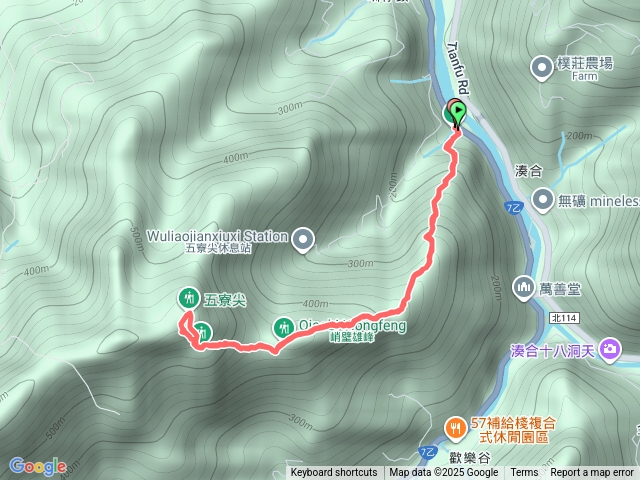Open the 萬善堂 temple marker
This screenshot has height=480, width=640.
[524, 288]
